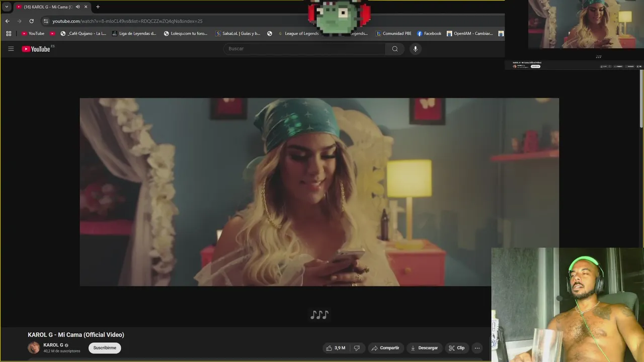The height and width of the screenshot is (362, 644).
Task: Close the KAROL G - Mi Cama tab
Action: point(86,7)
